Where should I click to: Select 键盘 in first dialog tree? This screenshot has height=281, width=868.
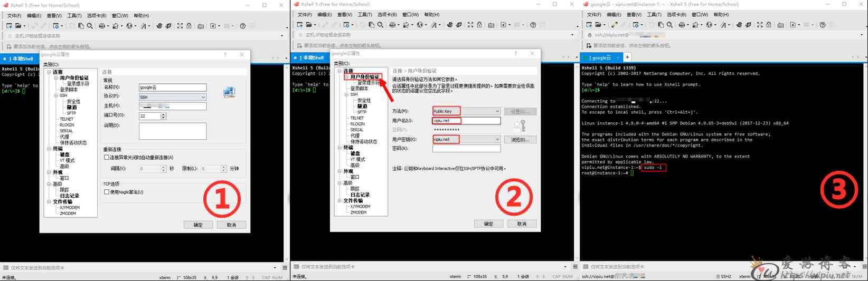point(64,154)
